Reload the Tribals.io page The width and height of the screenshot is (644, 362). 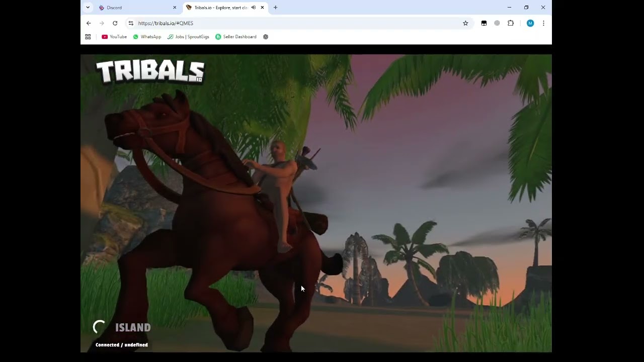coord(115,23)
